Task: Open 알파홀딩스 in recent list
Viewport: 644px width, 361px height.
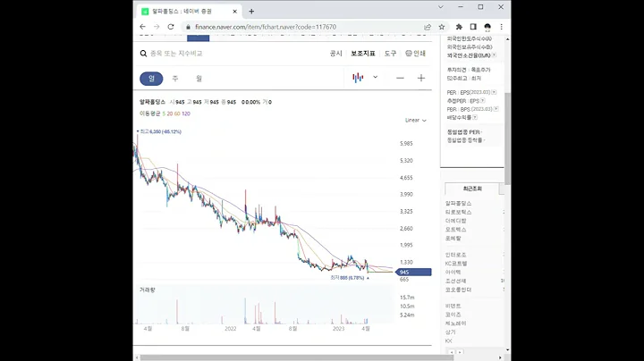Action: pos(458,204)
